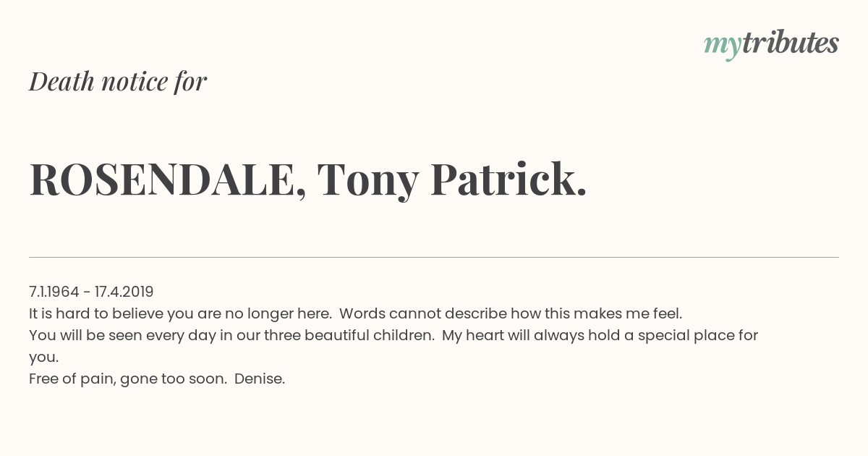Click the word "tributes" in the logo
The image size is (868, 456).
coord(790,43)
